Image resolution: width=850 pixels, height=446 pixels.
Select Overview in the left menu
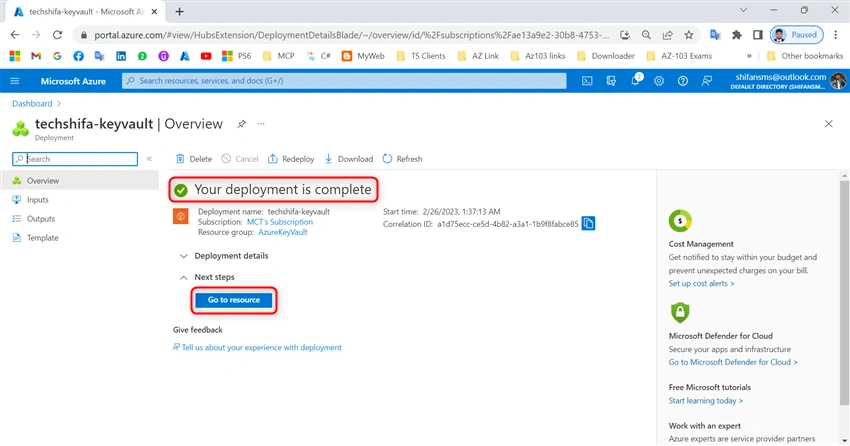pyautogui.click(x=80, y=180)
